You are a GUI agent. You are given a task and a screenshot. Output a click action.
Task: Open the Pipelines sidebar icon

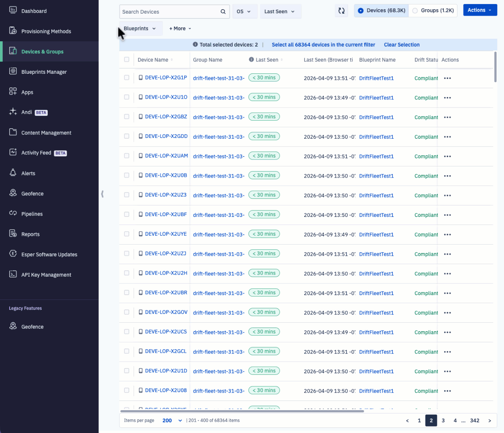coord(13,214)
